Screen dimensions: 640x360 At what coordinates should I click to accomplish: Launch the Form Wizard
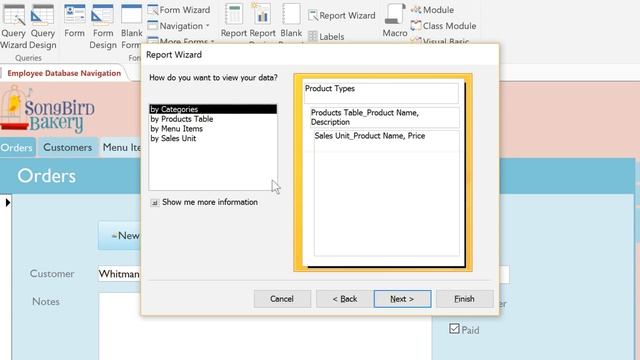tap(179, 9)
